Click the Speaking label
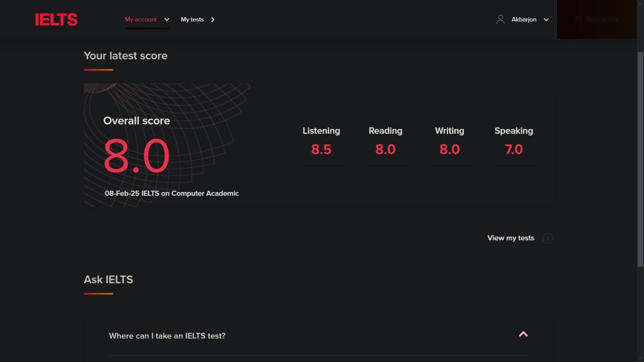The image size is (644, 362). click(514, 131)
